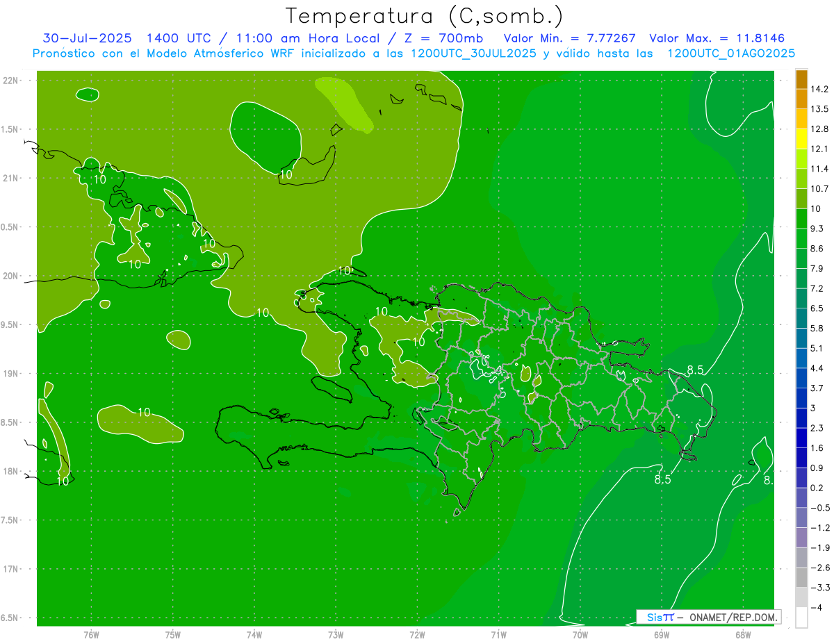This screenshot has width=834, height=644.
Task: Click the '71W' longitude label
Action: click(x=498, y=635)
